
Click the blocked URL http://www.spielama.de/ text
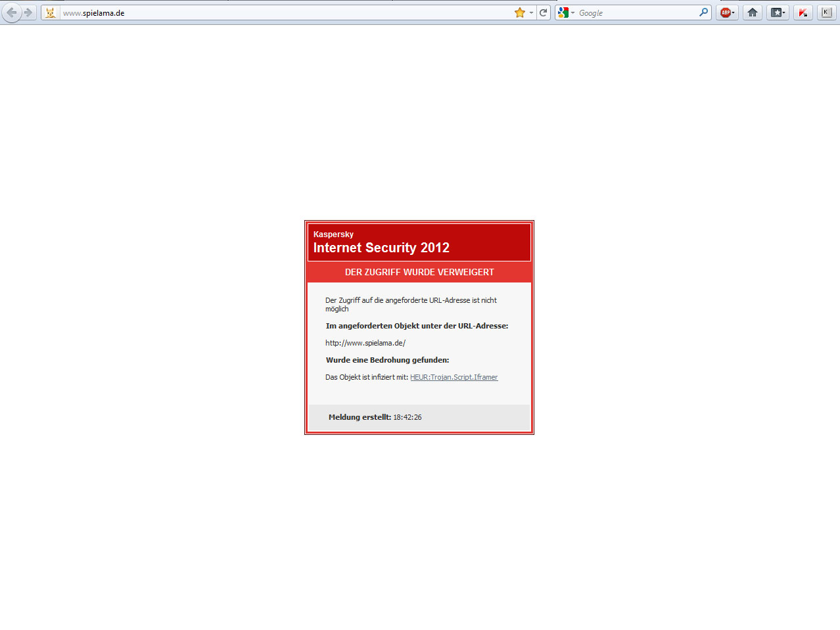tap(365, 343)
